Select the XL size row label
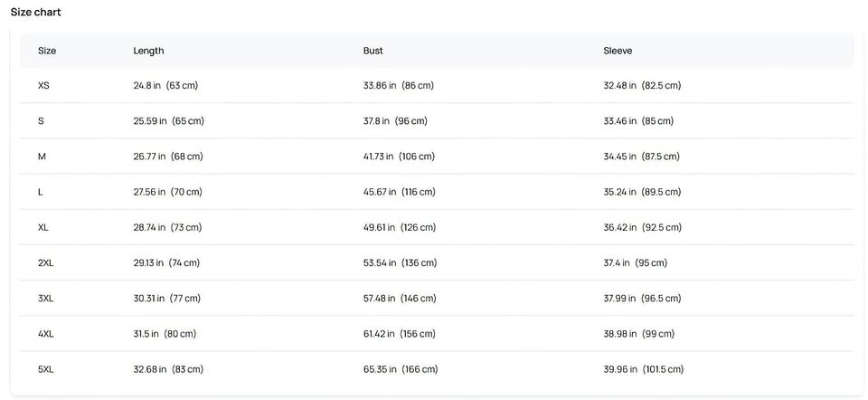 [43, 227]
